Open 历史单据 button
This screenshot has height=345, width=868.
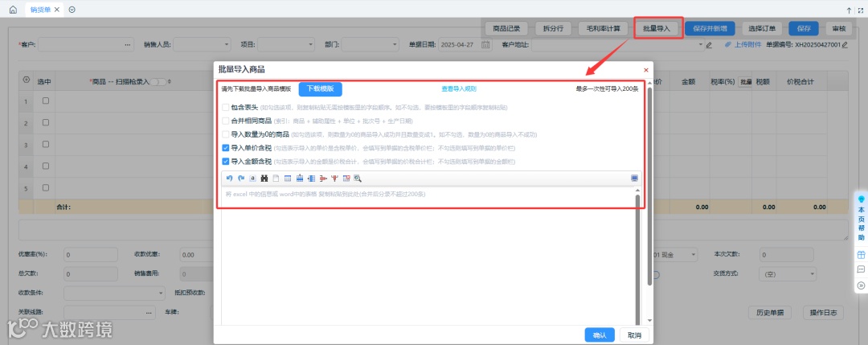pyautogui.click(x=769, y=312)
